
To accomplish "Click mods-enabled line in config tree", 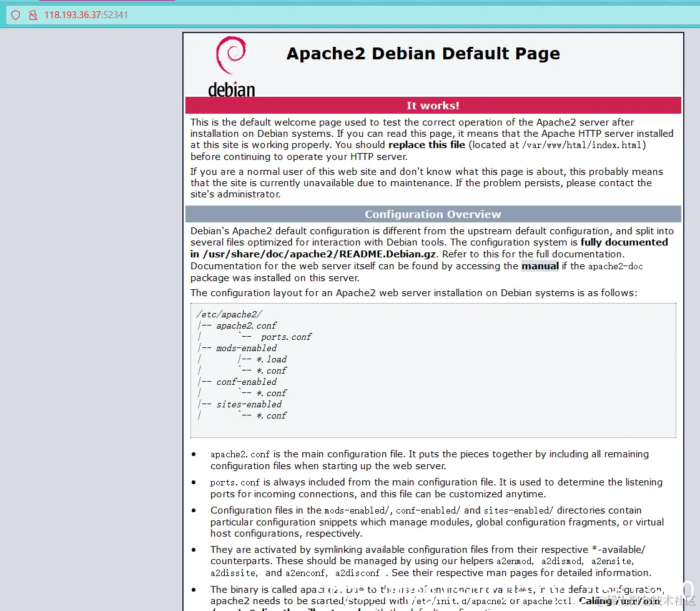I will click(x=247, y=348).
